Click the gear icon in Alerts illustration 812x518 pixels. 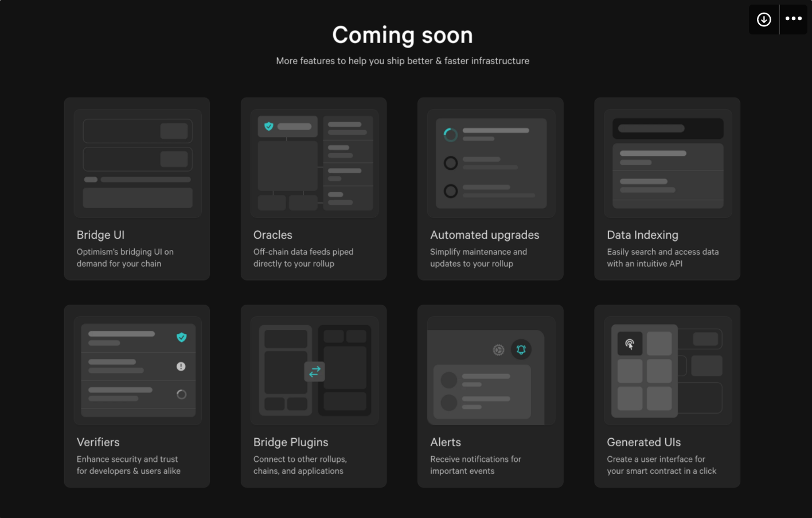[498, 350]
